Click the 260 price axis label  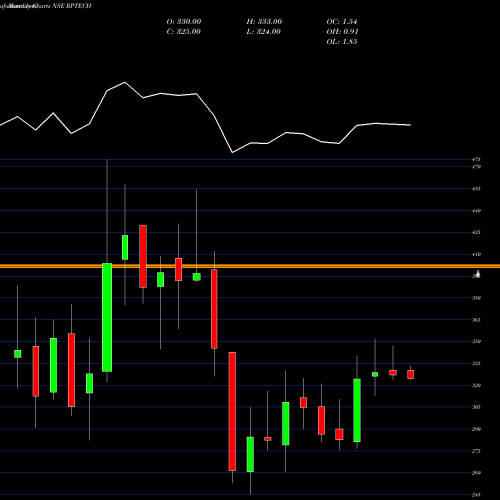coord(476,473)
